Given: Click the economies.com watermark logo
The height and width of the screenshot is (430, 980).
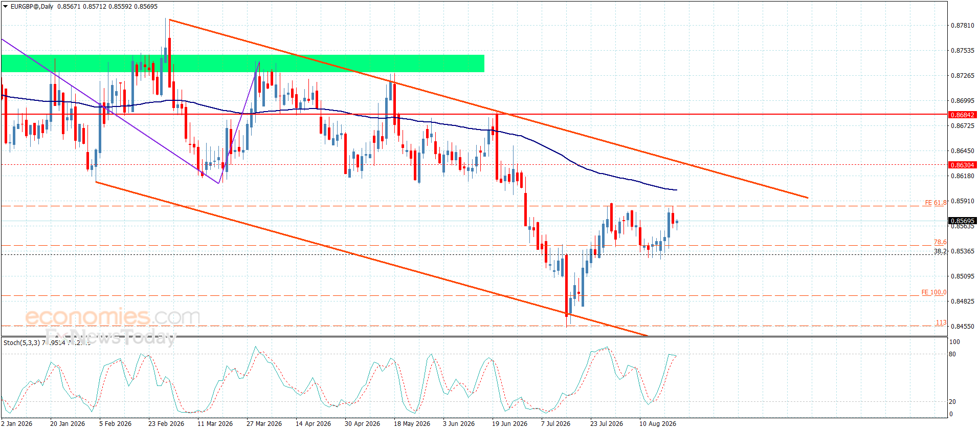Looking at the screenshot, I should (x=113, y=317).
